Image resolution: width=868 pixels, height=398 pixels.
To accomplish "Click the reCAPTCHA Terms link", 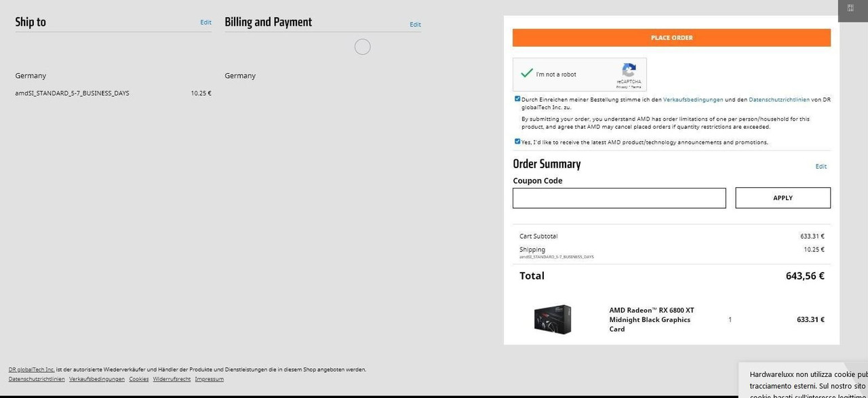I will 636,87.
